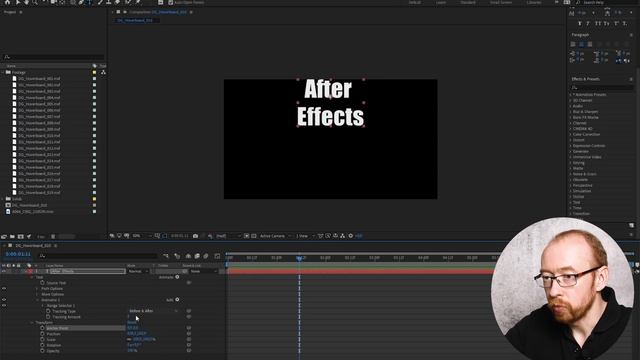Image resolution: width=640 pixels, height=360 pixels.
Task: Click Interpret Footage icon at Project panel bottom
Action: (4, 236)
